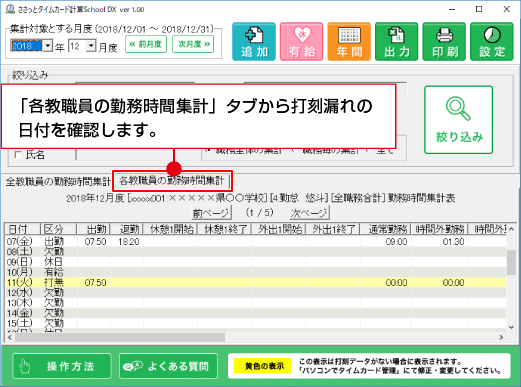This screenshot has width=521, height=387.
Task: Open 操作方法 how-to guide button
Action: (x=62, y=366)
